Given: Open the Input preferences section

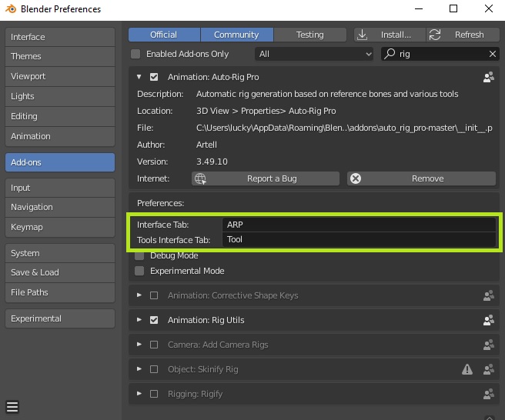Looking at the screenshot, I should pos(60,188).
